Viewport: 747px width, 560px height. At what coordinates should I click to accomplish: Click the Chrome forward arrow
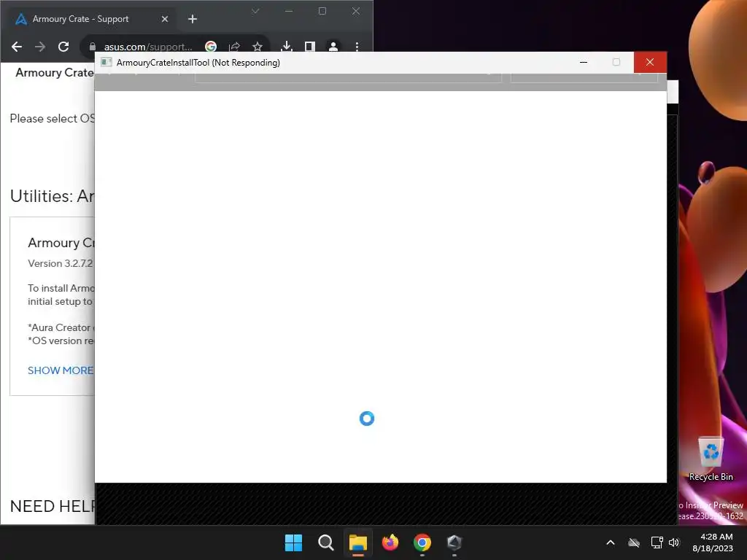(40, 47)
